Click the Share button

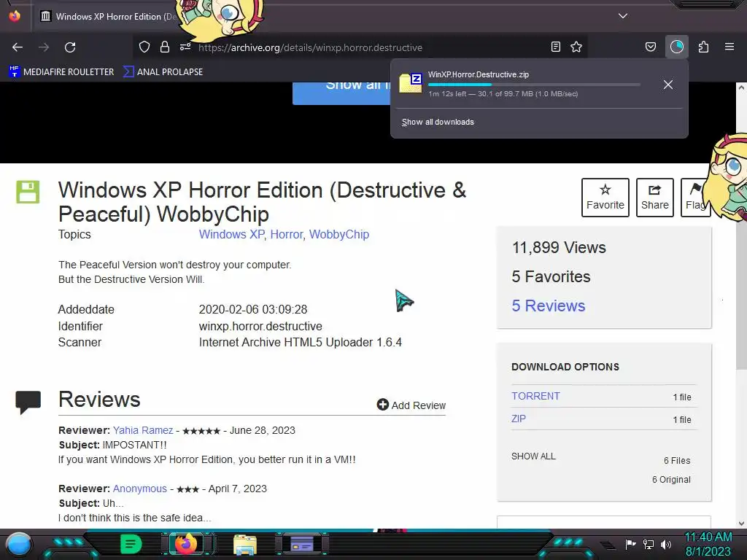pyautogui.click(x=654, y=198)
